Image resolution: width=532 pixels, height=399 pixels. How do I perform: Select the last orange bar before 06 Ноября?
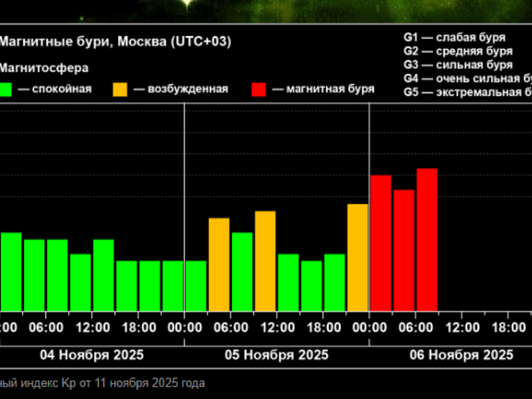click(x=357, y=257)
